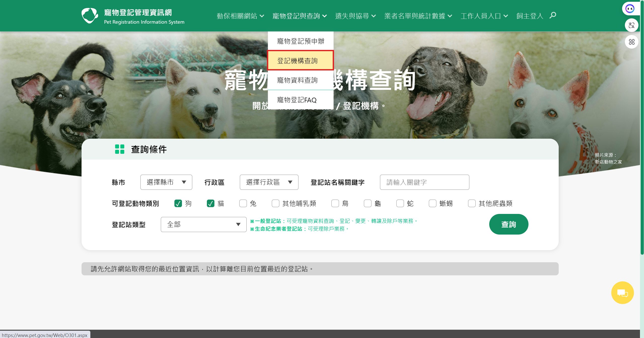Screen dimensions: 644x338
Task: Open the yellow chat bubble at bottom right
Action: point(622,292)
